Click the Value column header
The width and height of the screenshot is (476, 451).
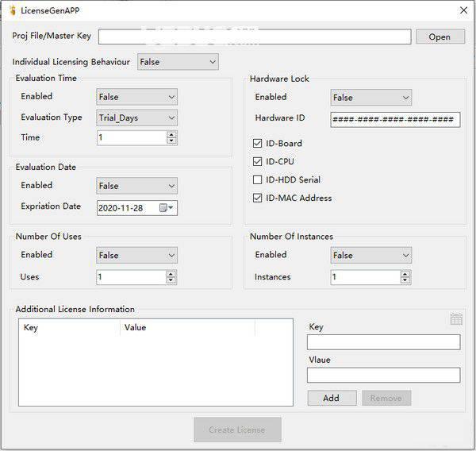[x=187, y=327]
